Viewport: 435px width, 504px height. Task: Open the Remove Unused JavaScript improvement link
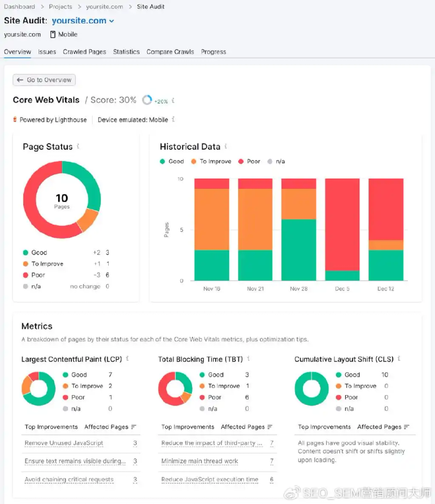(x=64, y=443)
